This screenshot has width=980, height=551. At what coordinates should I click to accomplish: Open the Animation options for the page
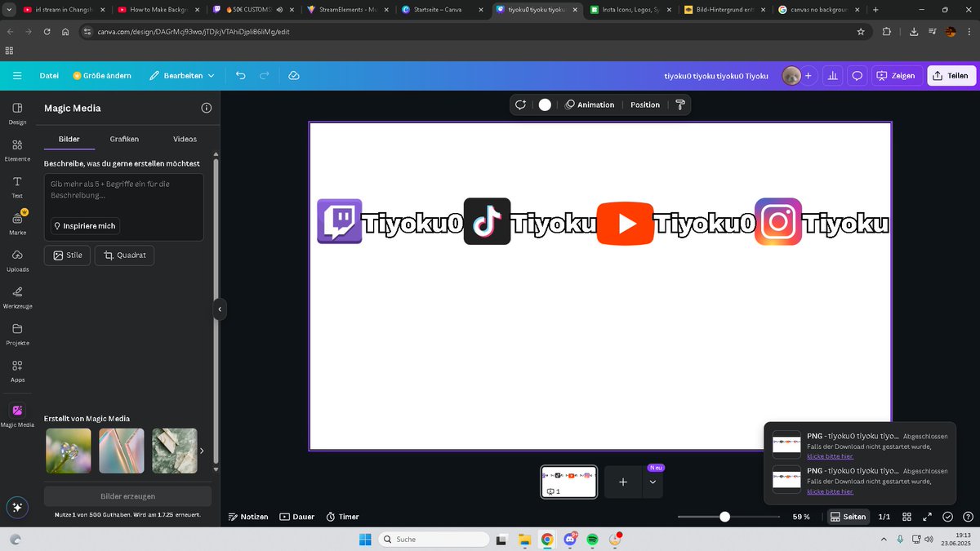590,104
